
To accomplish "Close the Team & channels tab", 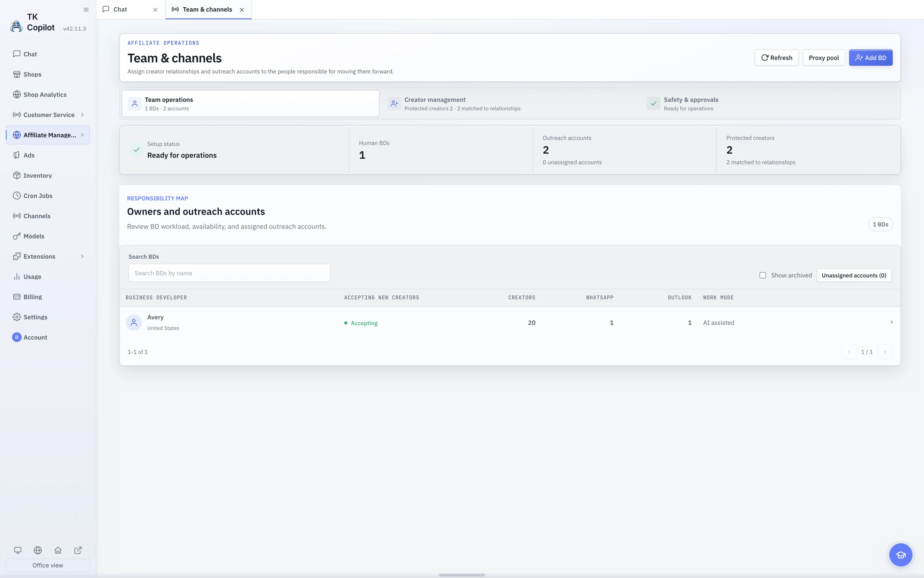I will click(x=242, y=10).
